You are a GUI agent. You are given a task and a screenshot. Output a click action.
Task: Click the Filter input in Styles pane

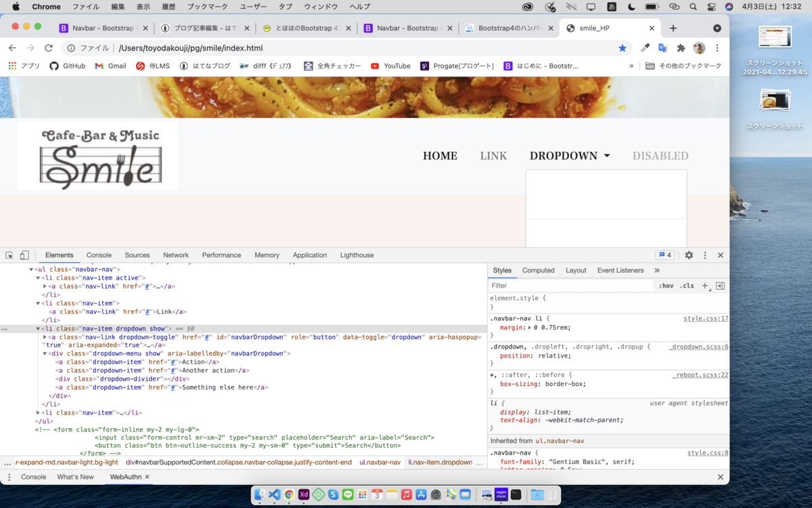(x=572, y=286)
